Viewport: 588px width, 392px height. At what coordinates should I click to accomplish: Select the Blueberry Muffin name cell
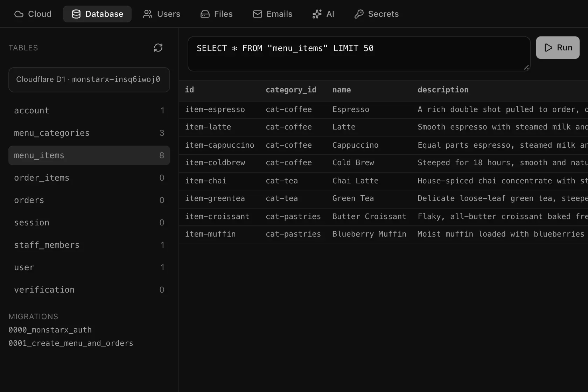point(369,234)
